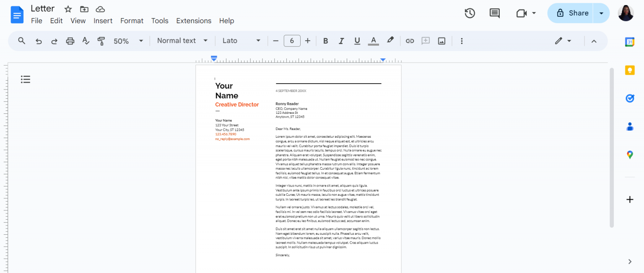Open the Lato font dropdown
Image resolution: width=644 pixels, height=273 pixels.
coord(241,41)
